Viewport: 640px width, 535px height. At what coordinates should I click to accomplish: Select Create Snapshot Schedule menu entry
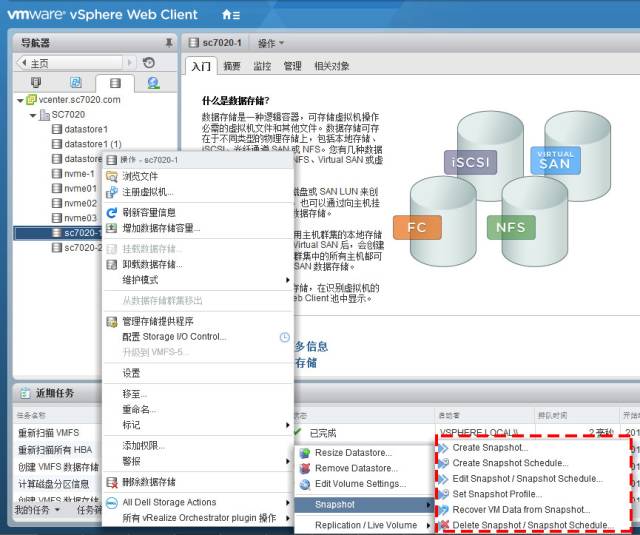[x=533, y=463]
